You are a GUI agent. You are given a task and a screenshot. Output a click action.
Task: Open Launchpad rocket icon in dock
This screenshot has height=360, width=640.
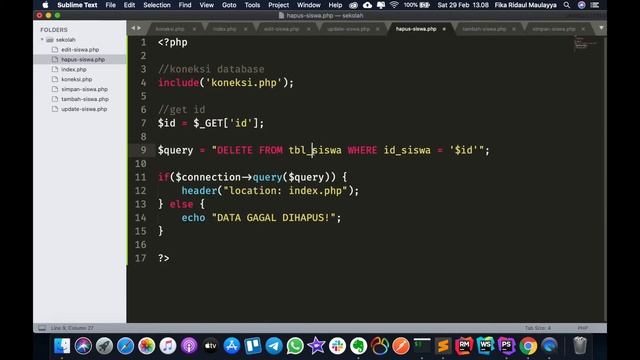[x=104, y=346]
